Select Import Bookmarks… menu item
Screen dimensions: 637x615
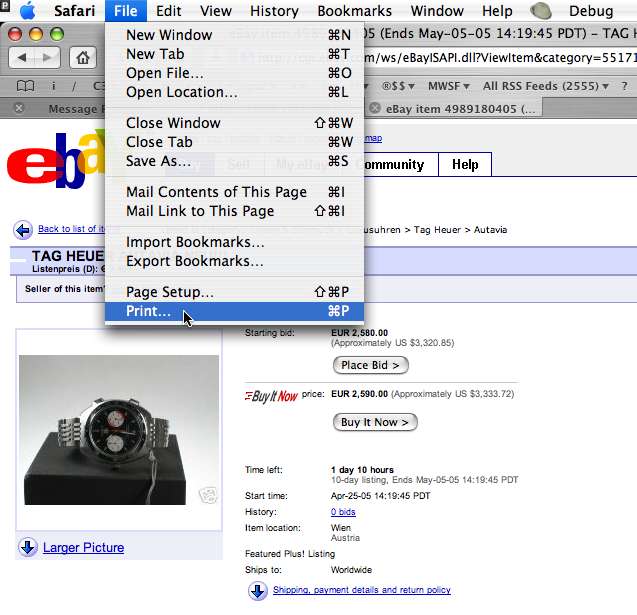[234, 242]
